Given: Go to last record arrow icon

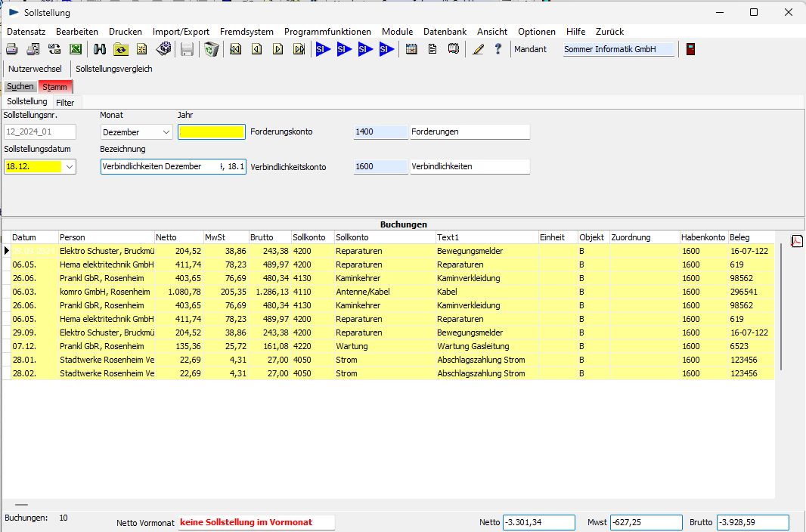Looking at the screenshot, I should click(299, 49).
